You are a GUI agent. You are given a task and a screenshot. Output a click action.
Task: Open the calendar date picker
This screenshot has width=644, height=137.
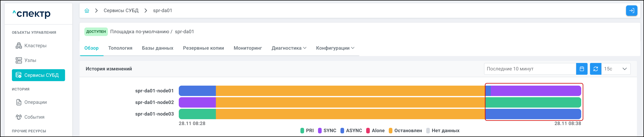click(x=582, y=69)
